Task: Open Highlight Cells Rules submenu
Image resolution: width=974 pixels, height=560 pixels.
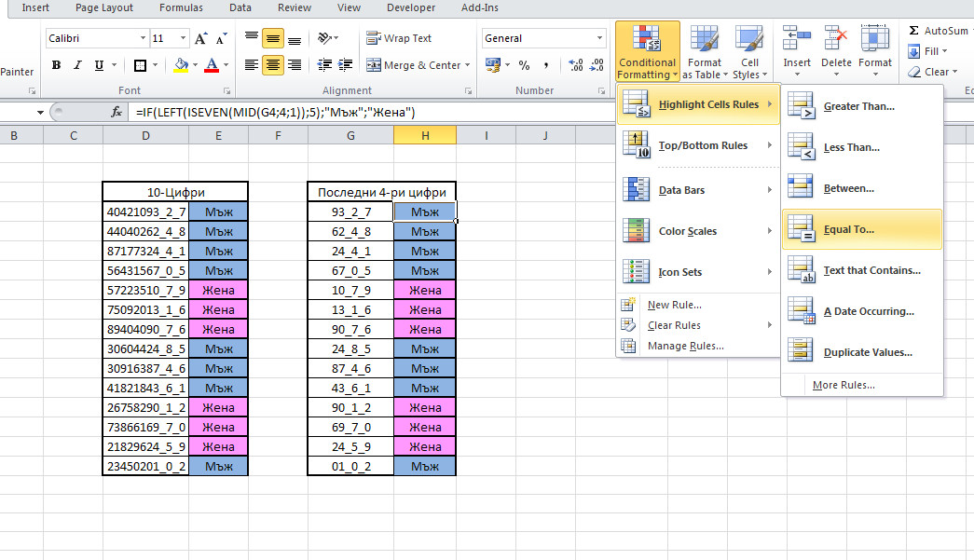Action: tap(698, 104)
